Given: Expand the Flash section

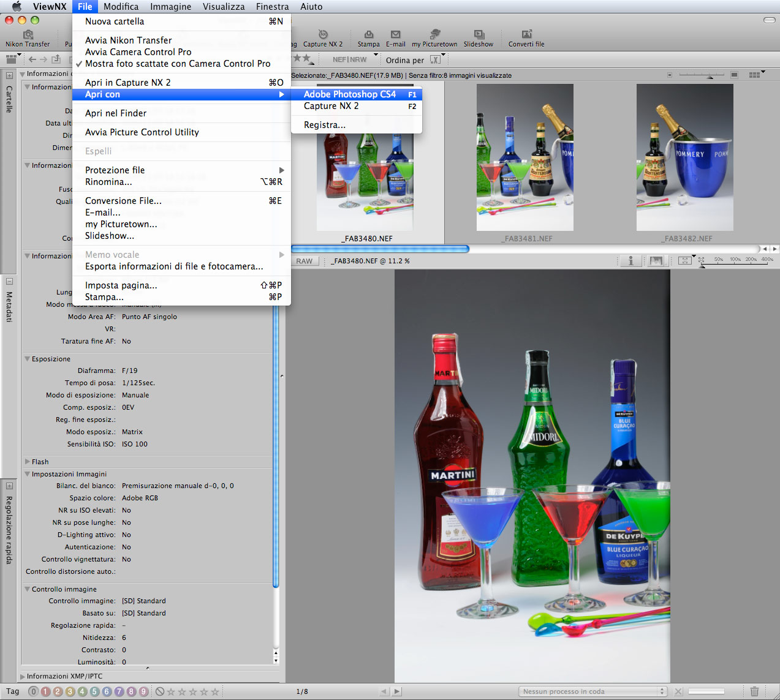Looking at the screenshot, I should 27,462.
